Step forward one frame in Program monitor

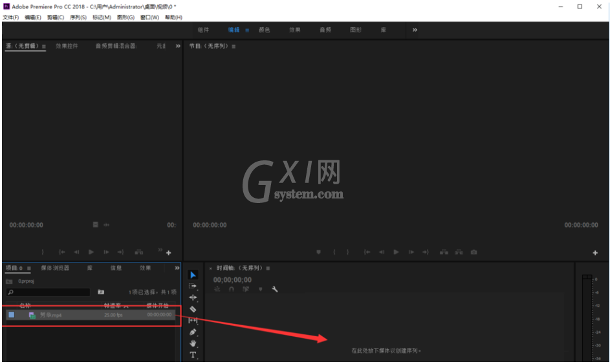point(411,252)
